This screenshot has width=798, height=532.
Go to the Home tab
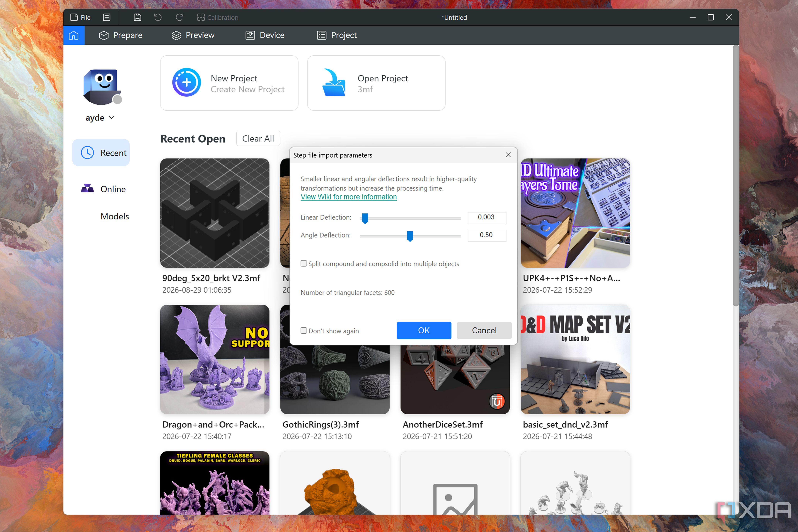pos(74,35)
